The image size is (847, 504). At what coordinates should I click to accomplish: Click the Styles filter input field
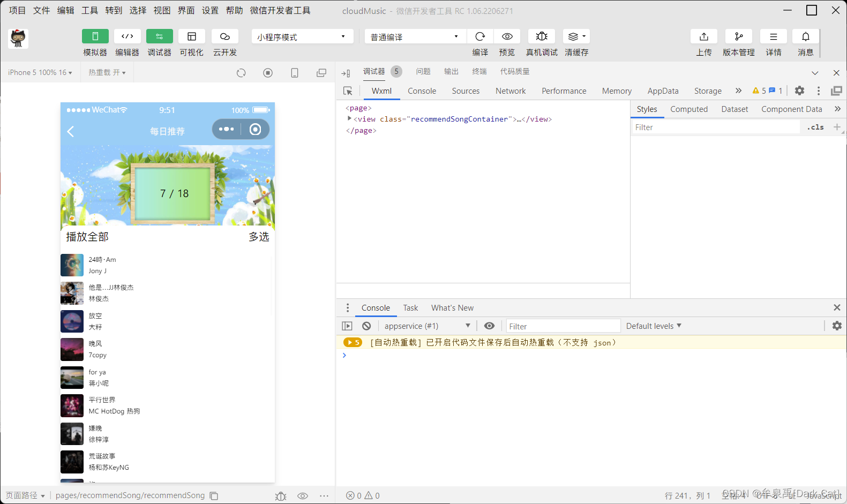[x=716, y=127]
